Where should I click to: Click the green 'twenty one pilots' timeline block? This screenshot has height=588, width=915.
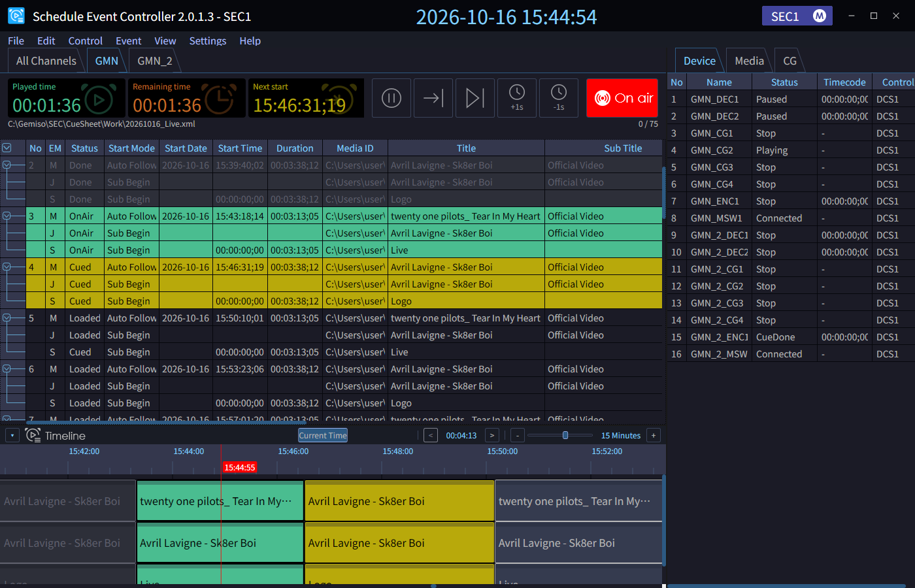pos(220,501)
